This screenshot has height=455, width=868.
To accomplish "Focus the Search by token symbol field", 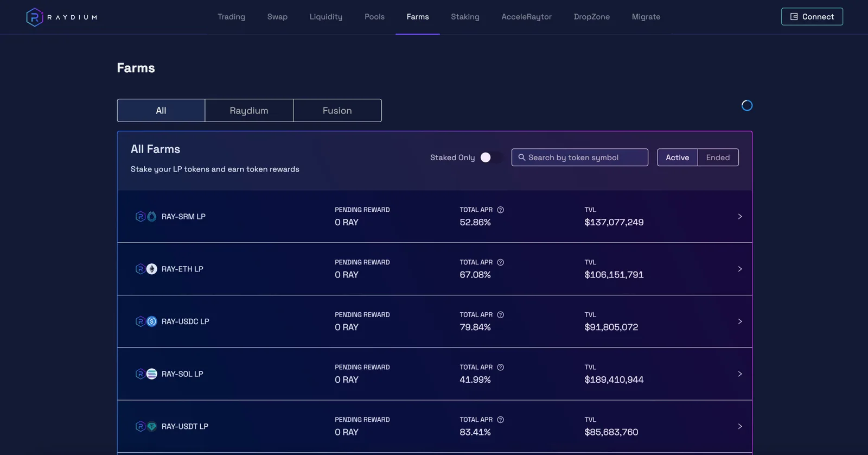I will click(x=579, y=157).
